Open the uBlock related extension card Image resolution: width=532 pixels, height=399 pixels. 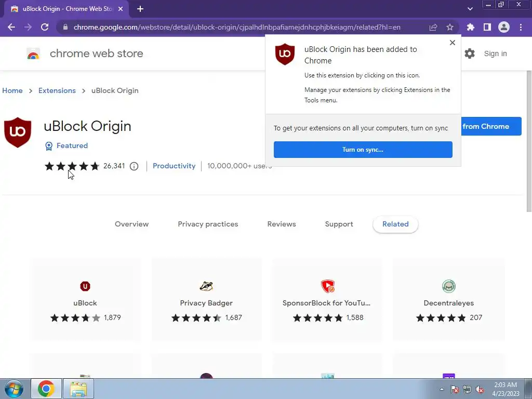[x=85, y=299]
